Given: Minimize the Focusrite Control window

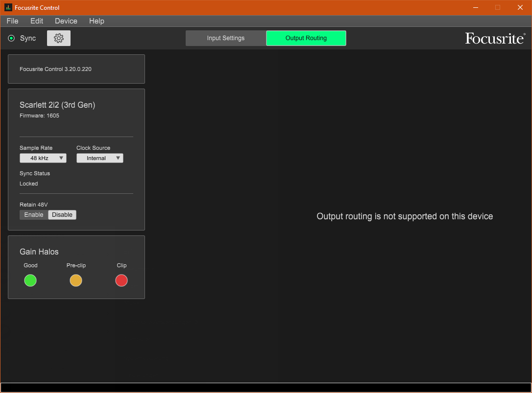Looking at the screenshot, I should pyautogui.click(x=476, y=7).
